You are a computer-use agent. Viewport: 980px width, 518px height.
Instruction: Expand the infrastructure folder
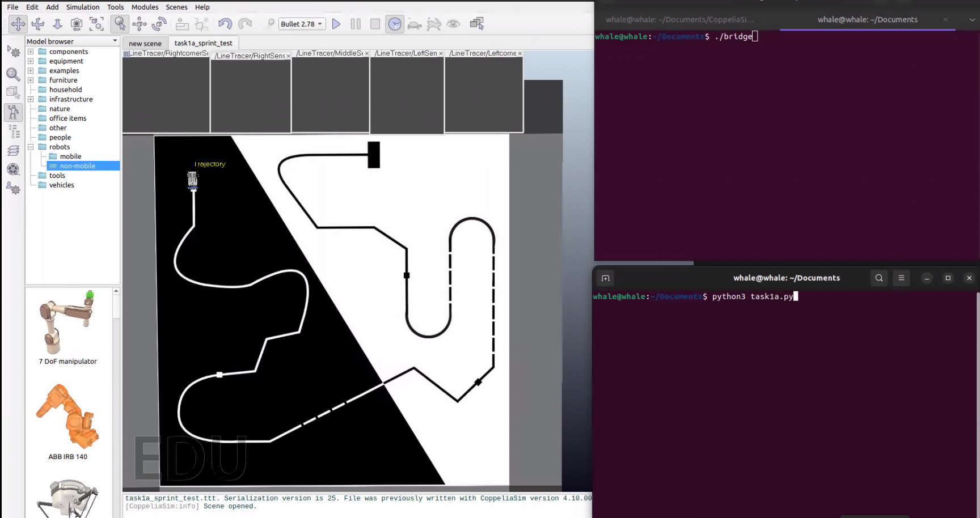31,99
